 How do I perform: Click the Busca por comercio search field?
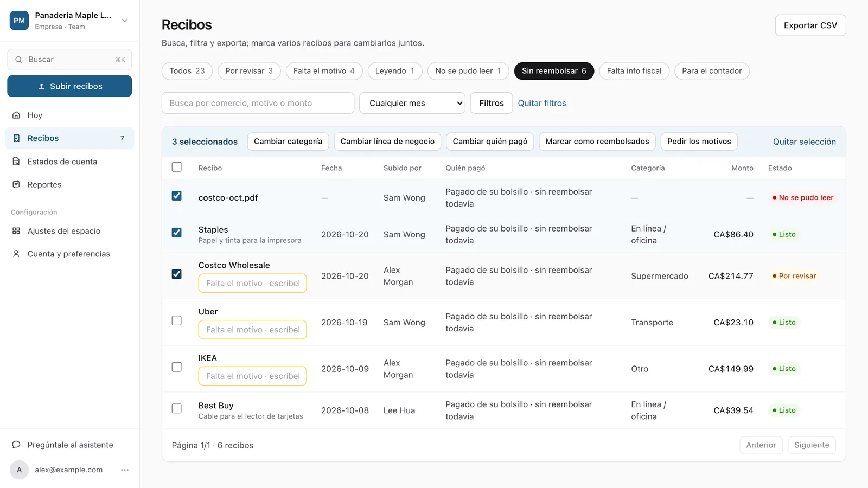pyautogui.click(x=258, y=103)
